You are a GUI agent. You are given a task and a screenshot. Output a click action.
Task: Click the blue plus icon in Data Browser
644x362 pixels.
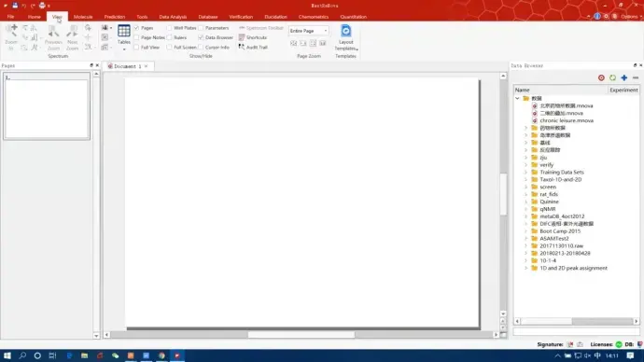click(623, 77)
